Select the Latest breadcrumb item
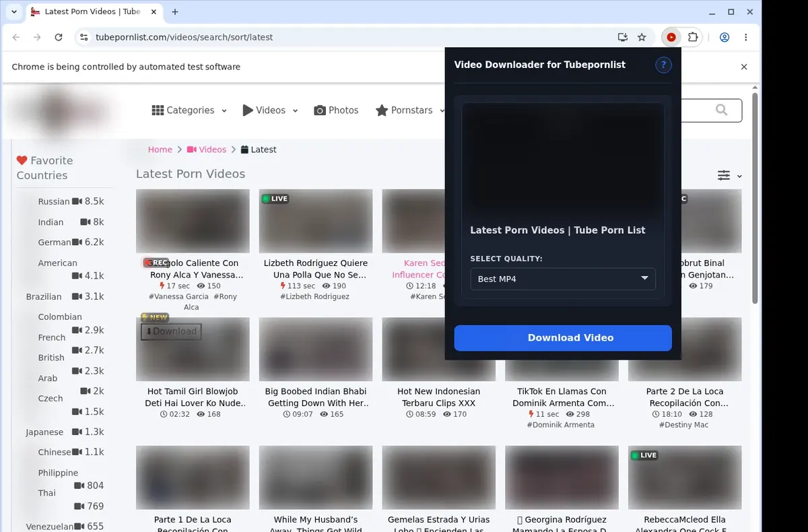This screenshot has width=808, height=532. (259, 149)
